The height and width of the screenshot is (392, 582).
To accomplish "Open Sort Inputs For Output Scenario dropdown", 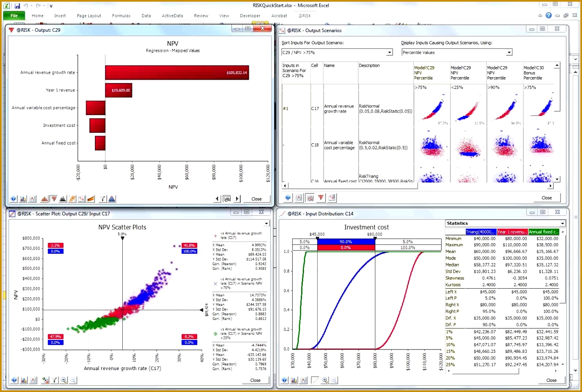I will [x=390, y=52].
